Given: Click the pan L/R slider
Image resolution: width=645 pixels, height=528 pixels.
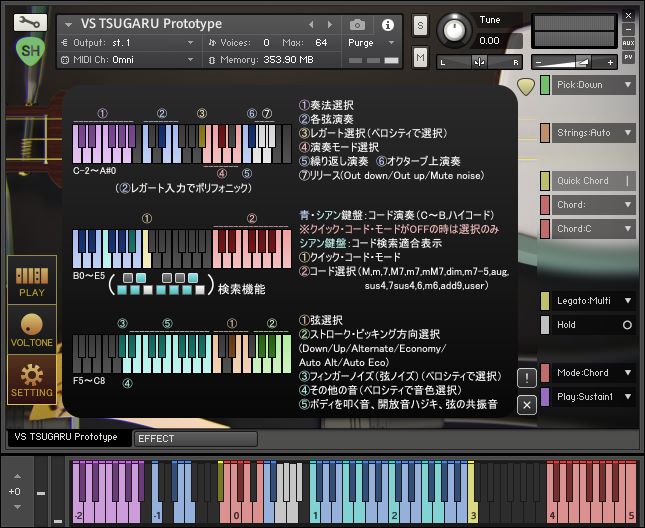Looking at the screenshot, I should point(479,63).
